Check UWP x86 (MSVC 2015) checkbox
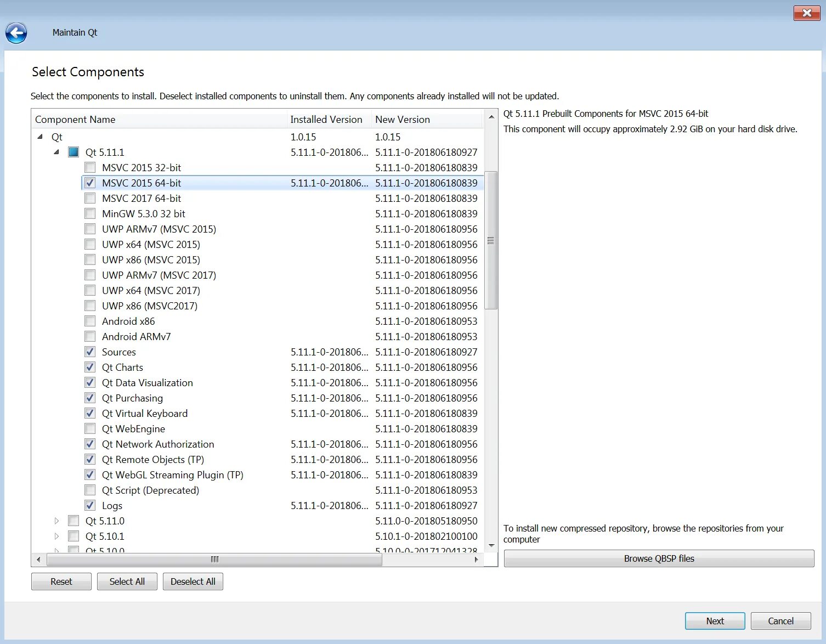The width and height of the screenshot is (826, 644). pos(90,259)
